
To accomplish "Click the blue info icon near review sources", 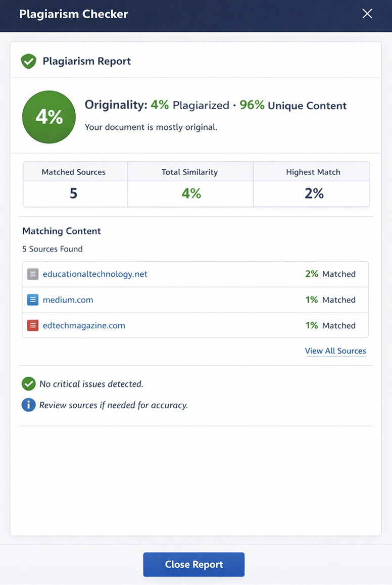I will coord(28,405).
